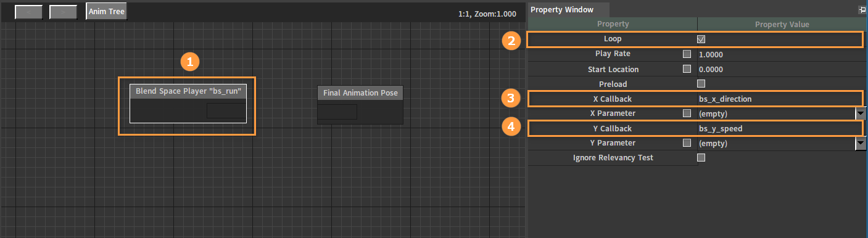868x238 pixels.
Task: Expand the Y Parameter dropdown arrow
Action: point(861,143)
